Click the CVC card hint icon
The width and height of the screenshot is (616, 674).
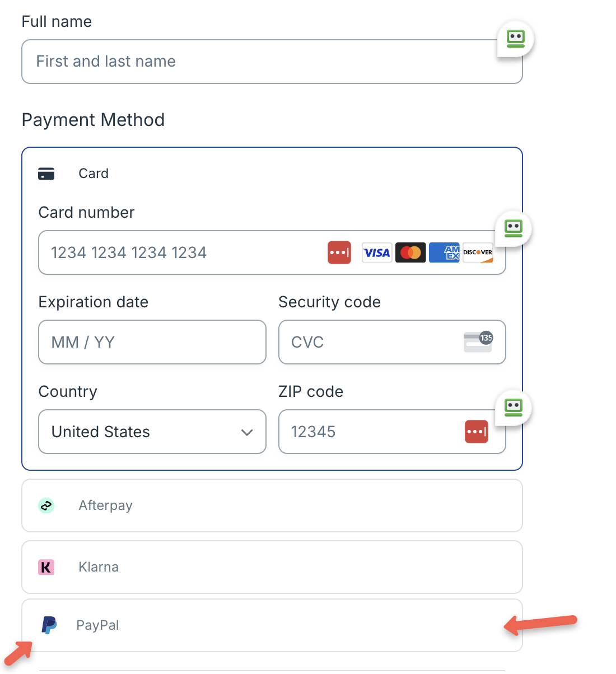(478, 341)
